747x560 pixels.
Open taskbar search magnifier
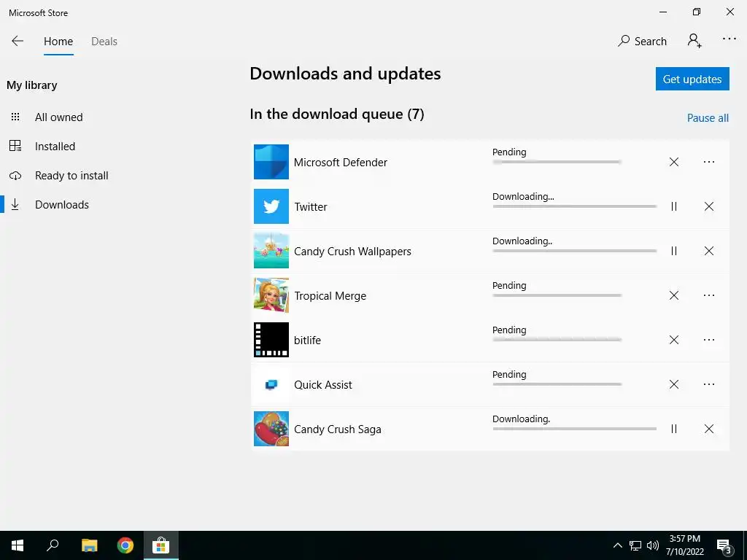pos(53,545)
